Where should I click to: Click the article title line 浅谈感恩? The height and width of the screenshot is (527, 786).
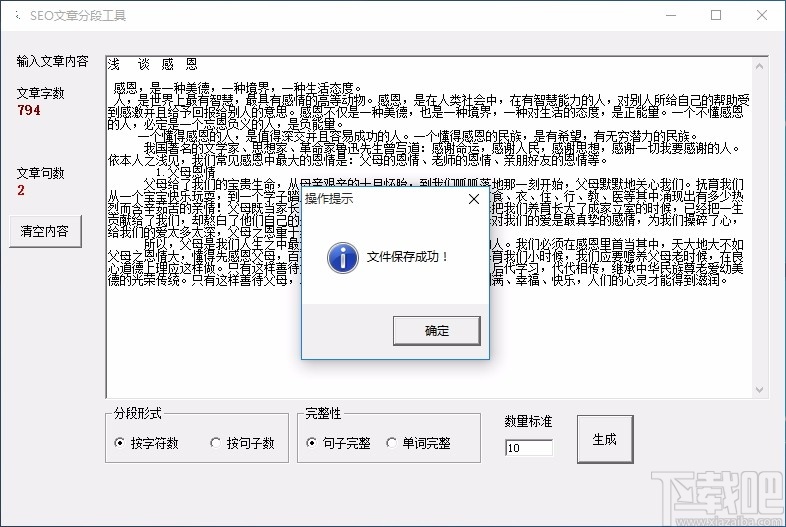(152, 64)
